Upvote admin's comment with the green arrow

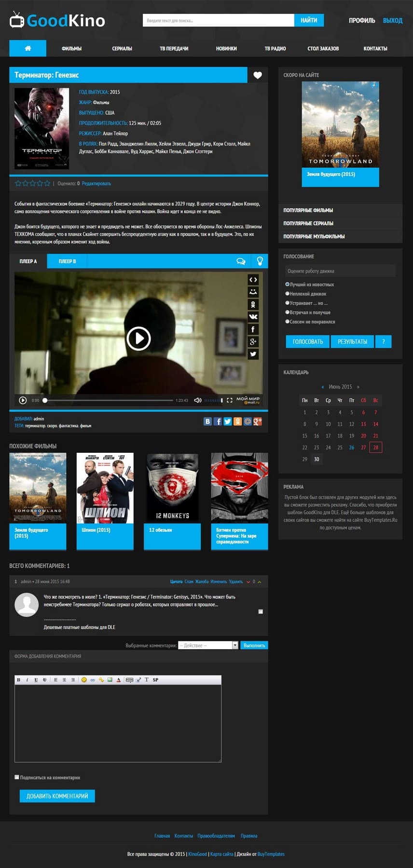click(260, 582)
